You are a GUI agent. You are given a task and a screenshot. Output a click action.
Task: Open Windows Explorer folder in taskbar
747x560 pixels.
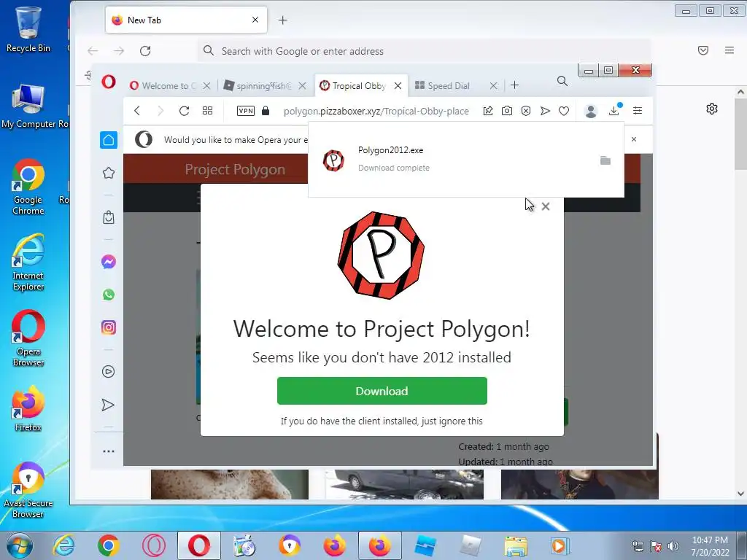516,546
